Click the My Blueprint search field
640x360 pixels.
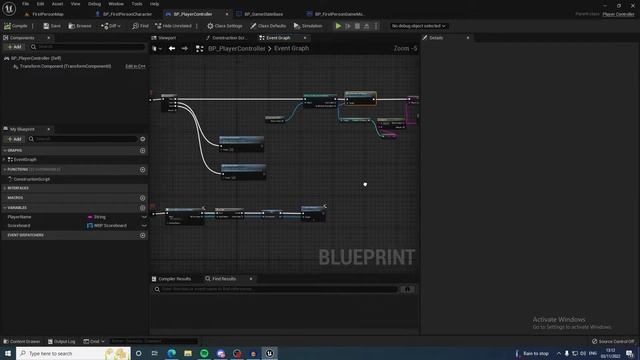[83, 139]
